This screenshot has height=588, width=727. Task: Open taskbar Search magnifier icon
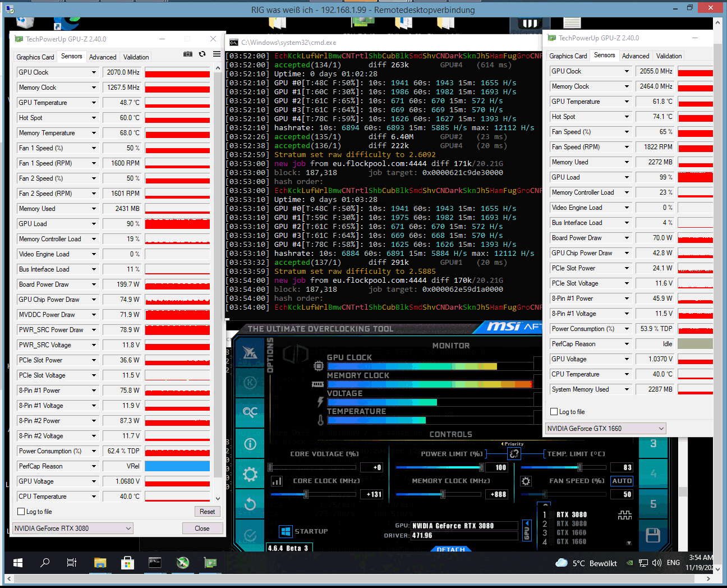[45, 562]
